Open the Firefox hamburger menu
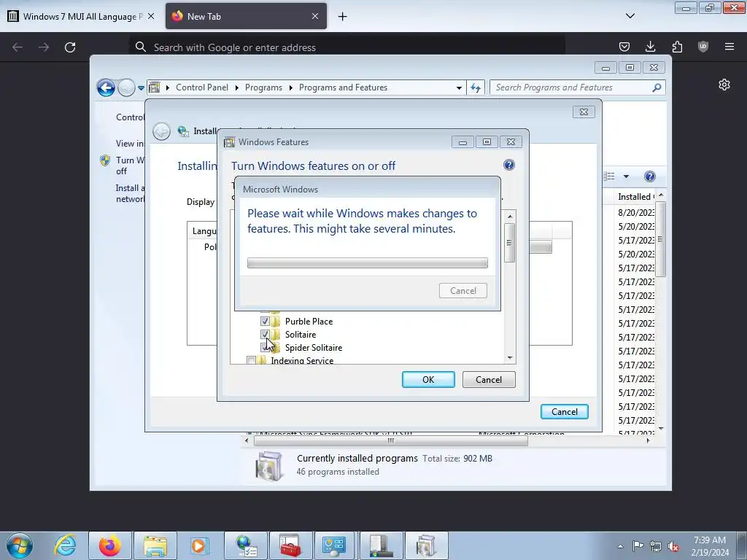 (x=729, y=47)
